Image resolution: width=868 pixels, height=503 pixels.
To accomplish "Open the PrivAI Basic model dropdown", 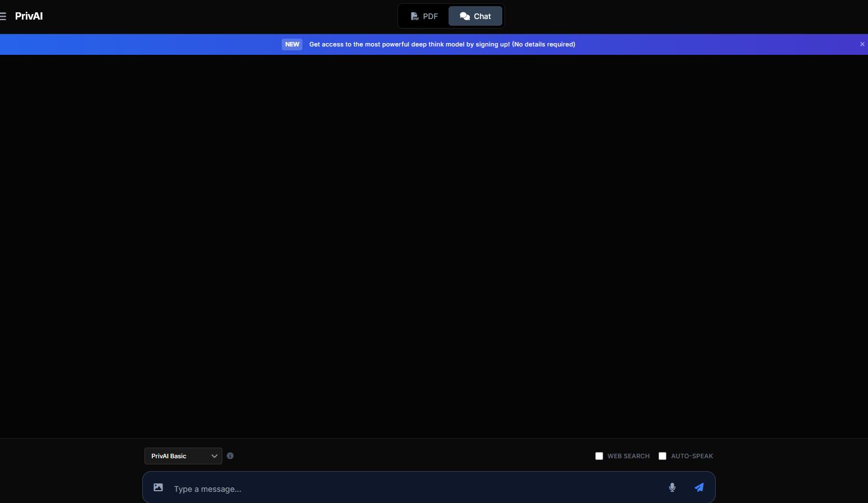I will point(183,455).
